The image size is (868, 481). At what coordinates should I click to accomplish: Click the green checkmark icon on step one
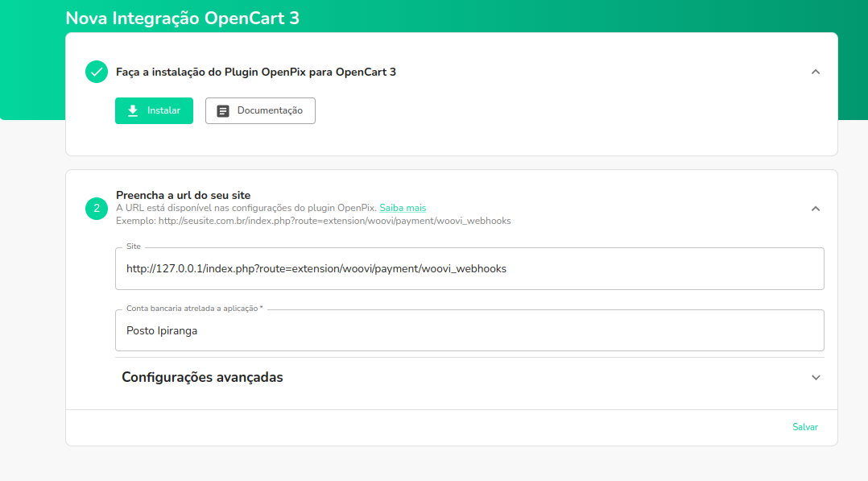pyautogui.click(x=97, y=72)
